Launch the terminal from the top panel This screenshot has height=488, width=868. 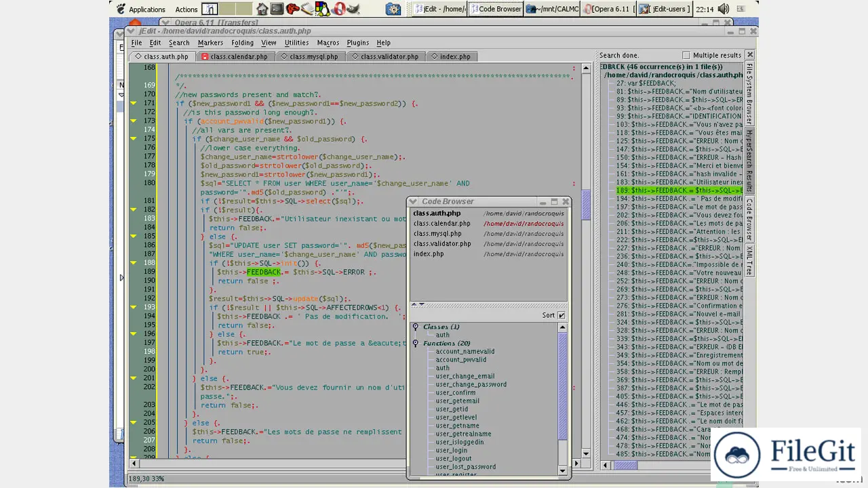tap(277, 9)
